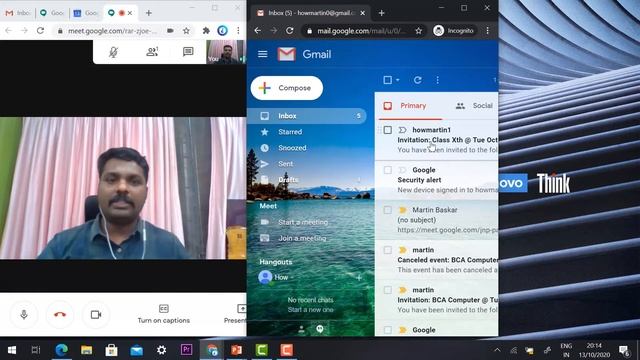This screenshot has height=360, width=640.
Task: Click Turn on captions in Meet
Action: click(x=164, y=314)
